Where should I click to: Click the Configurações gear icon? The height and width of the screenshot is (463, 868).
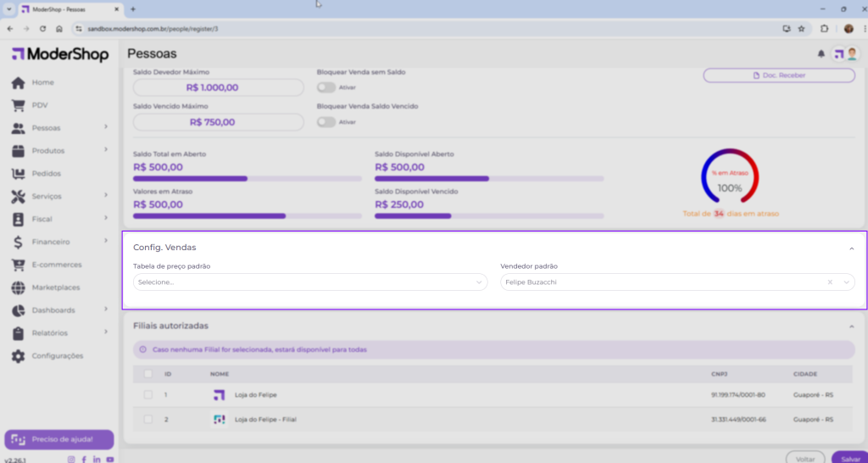[18, 356]
